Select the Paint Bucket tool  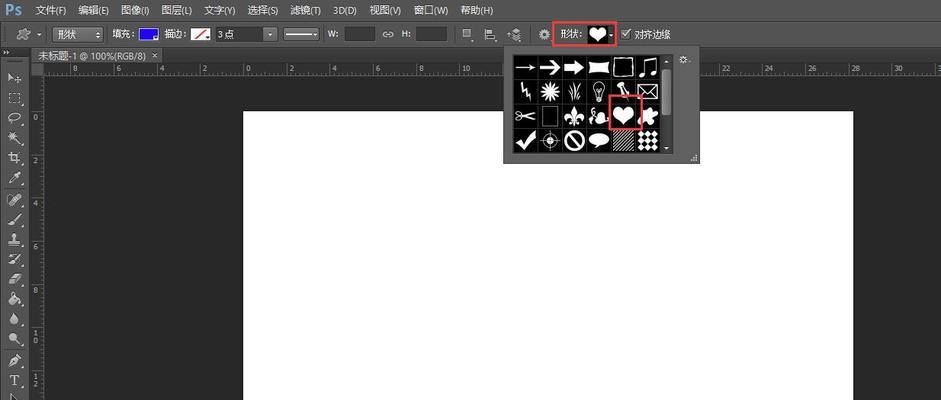pos(14,299)
